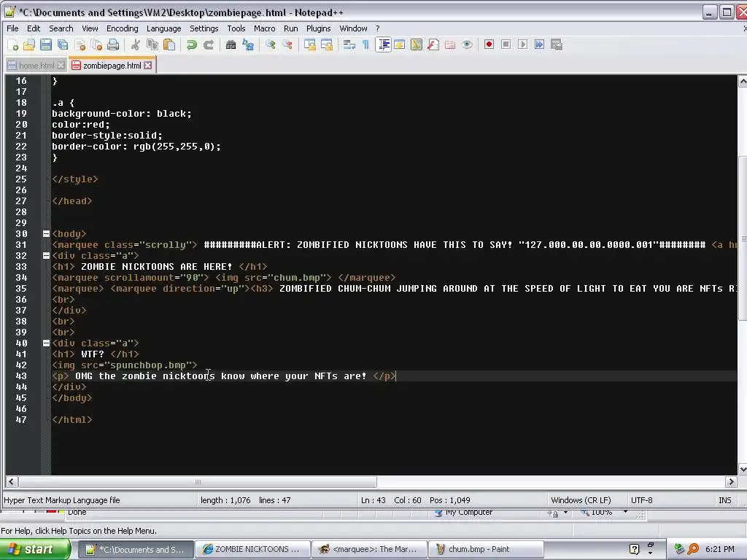The width and height of the screenshot is (747, 560).
Task: Toggle the Monitoring eye icon
Action: tap(467, 44)
